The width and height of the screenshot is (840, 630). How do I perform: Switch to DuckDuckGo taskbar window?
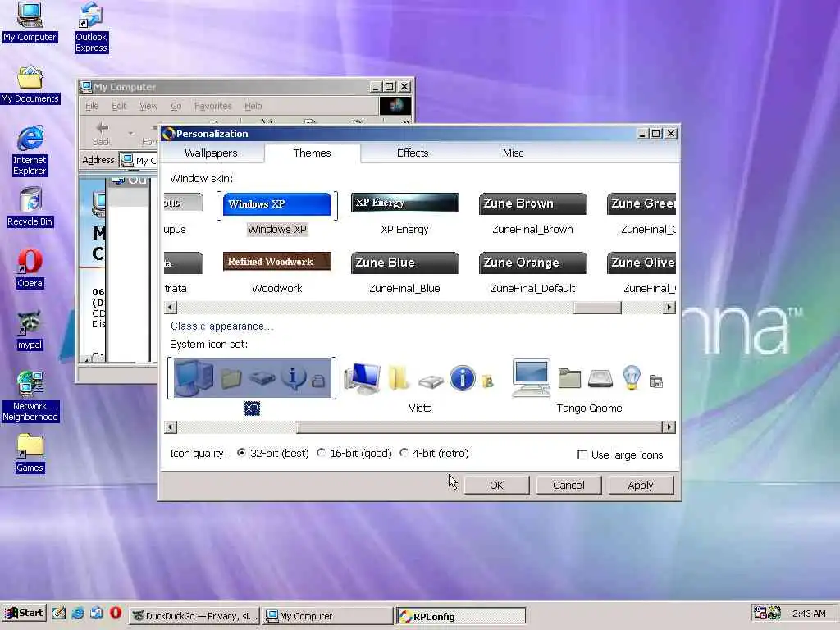[x=195, y=616]
